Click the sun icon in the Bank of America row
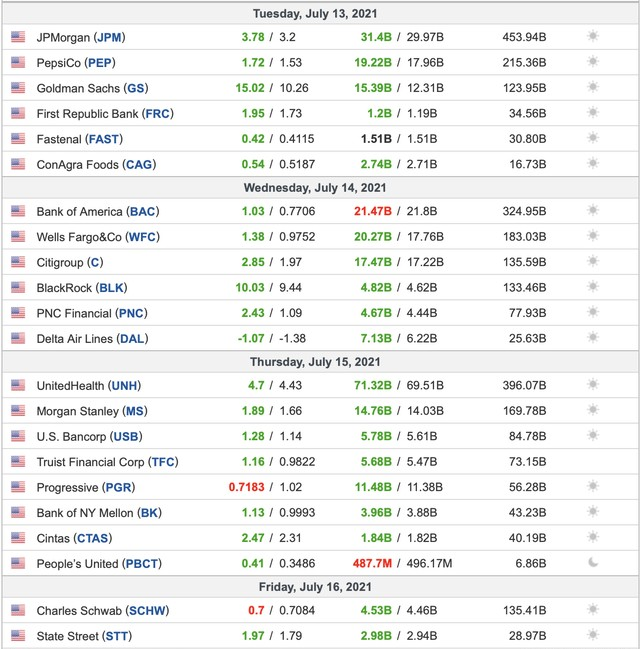This screenshot has height=649, width=640. coord(593,211)
